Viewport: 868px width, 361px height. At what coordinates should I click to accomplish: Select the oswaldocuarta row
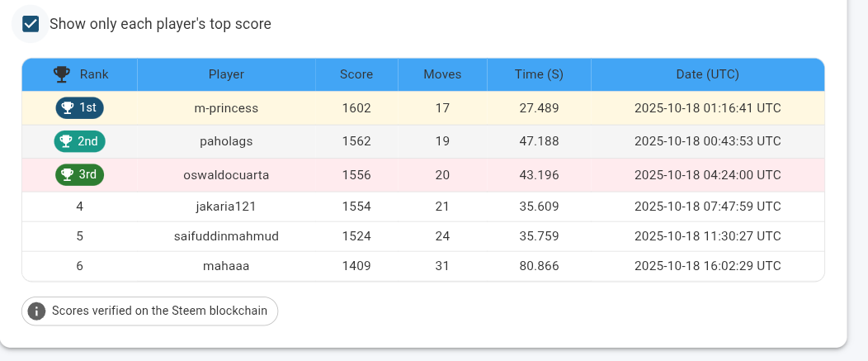click(423, 174)
